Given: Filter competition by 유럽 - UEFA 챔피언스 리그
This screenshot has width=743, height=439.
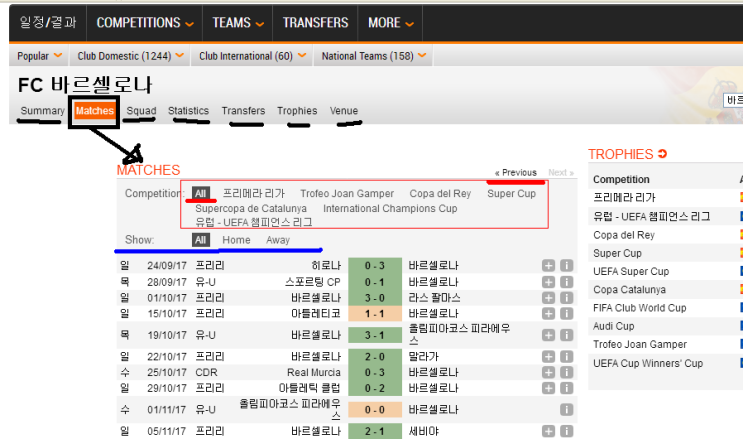Looking at the screenshot, I should tap(254, 222).
